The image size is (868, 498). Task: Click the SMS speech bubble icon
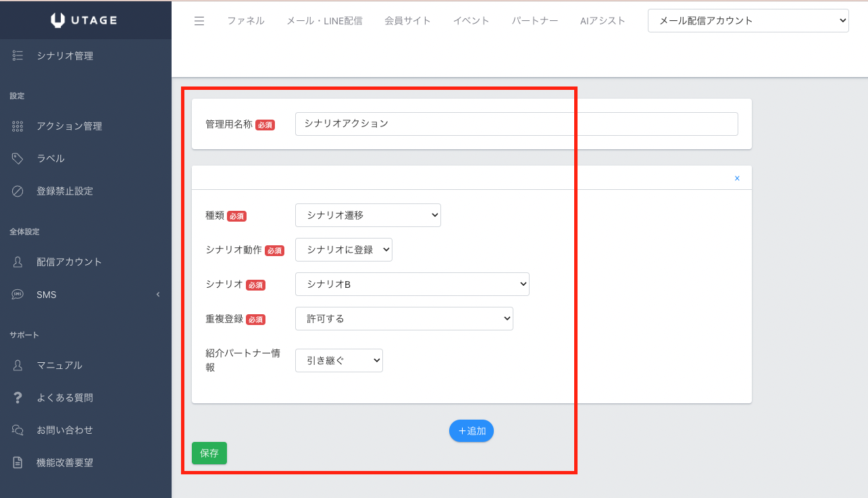18,295
